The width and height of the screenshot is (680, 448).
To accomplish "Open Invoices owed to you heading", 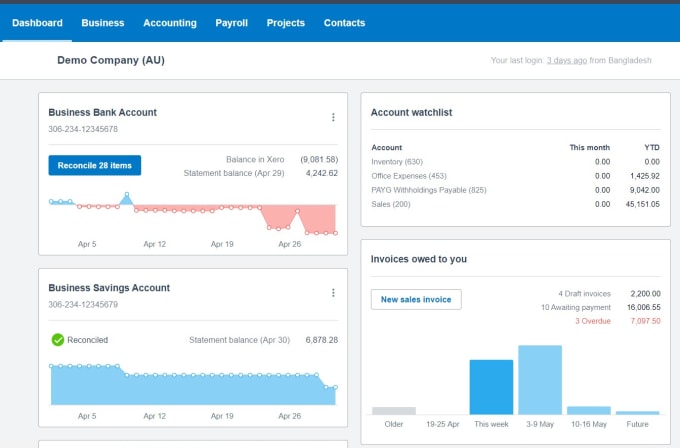I will click(x=418, y=259).
